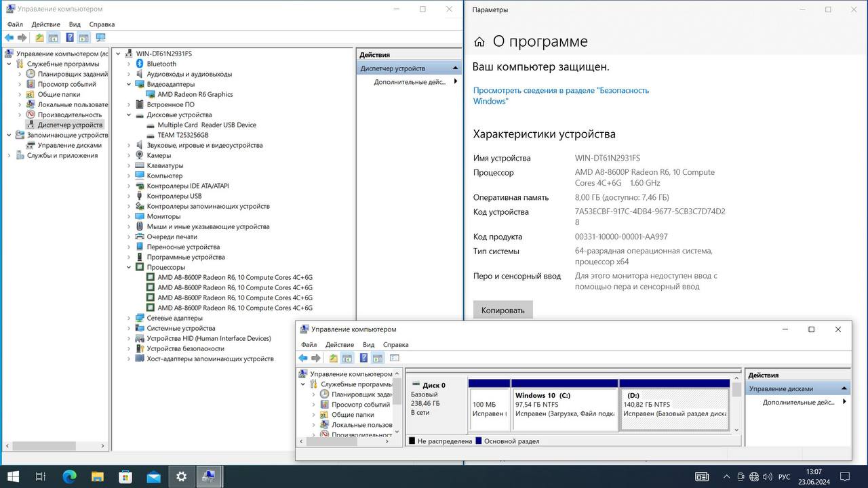This screenshot has height=488, width=868.
Task: Open the Mail app from the taskbar
Action: [153, 476]
